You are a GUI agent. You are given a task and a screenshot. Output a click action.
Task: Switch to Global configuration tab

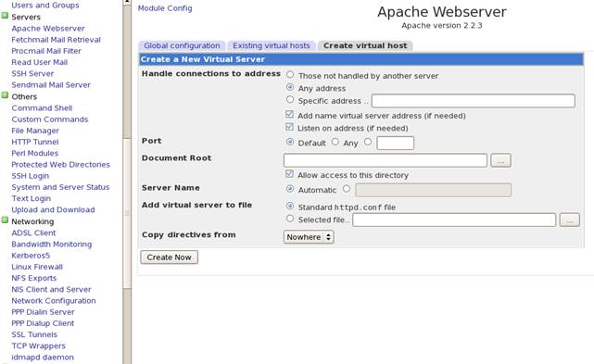tap(182, 45)
